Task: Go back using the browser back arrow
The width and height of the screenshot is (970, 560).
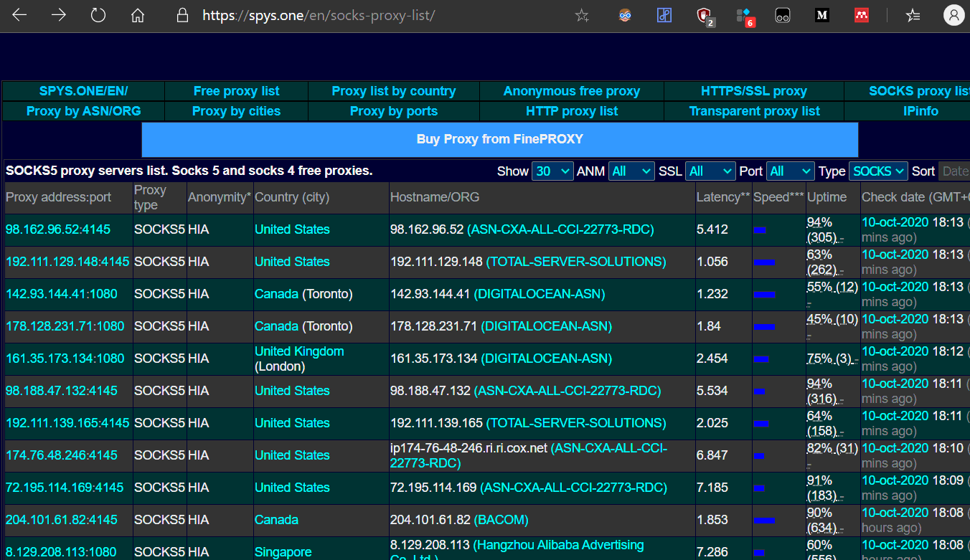Action: 19,15
